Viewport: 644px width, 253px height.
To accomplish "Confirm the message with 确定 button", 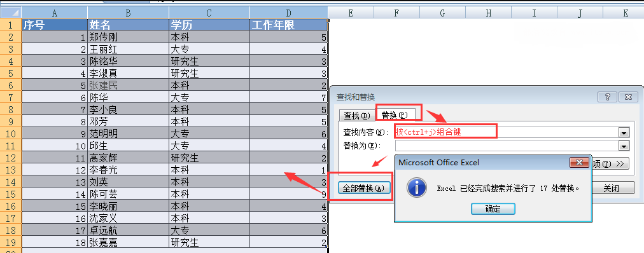I will (x=493, y=209).
